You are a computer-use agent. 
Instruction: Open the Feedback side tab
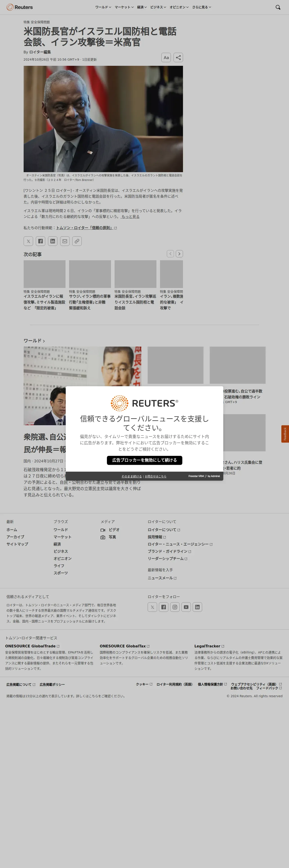(285, 434)
